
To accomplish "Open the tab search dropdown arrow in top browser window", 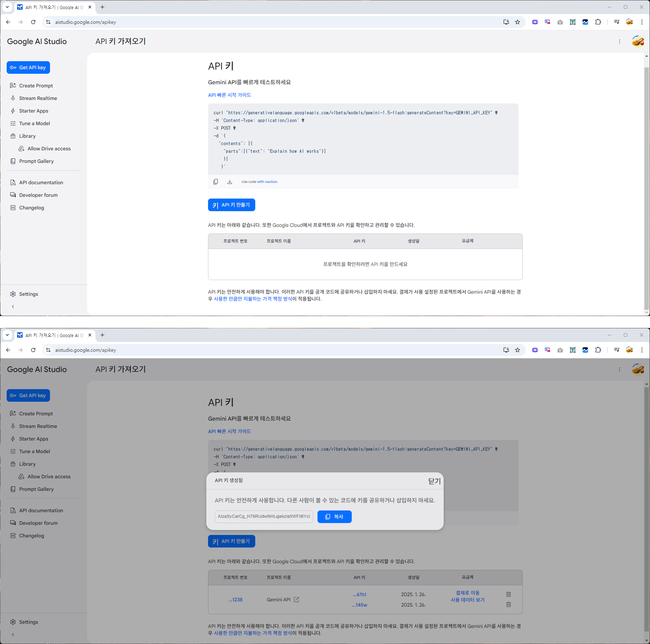I will coord(7,7).
